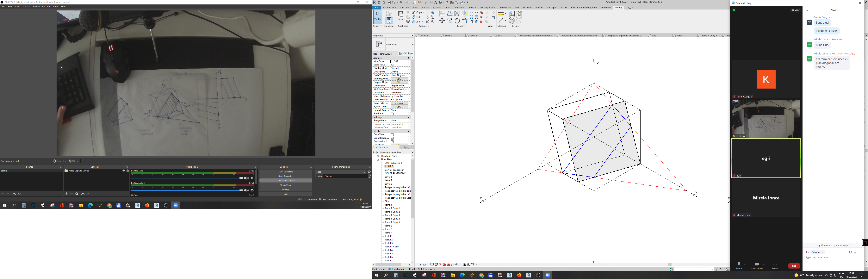868x279 pixels.
Task: Select the Align tool in Modify panel
Action: click(442, 14)
